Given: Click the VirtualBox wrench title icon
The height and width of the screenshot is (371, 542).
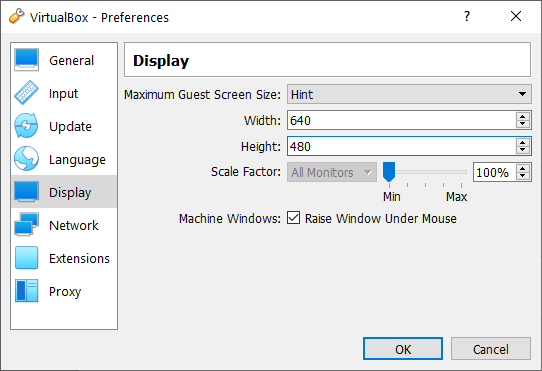Looking at the screenshot, I should coord(16,16).
